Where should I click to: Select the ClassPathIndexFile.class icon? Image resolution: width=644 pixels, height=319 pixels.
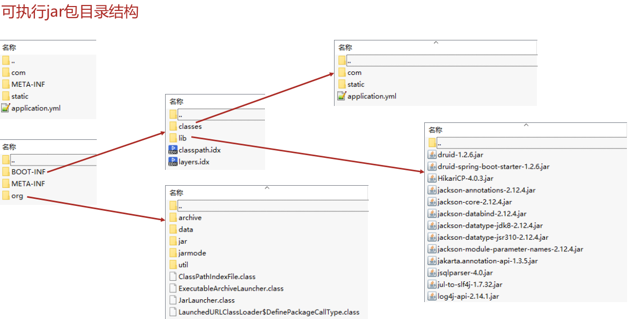pos(173,277)
